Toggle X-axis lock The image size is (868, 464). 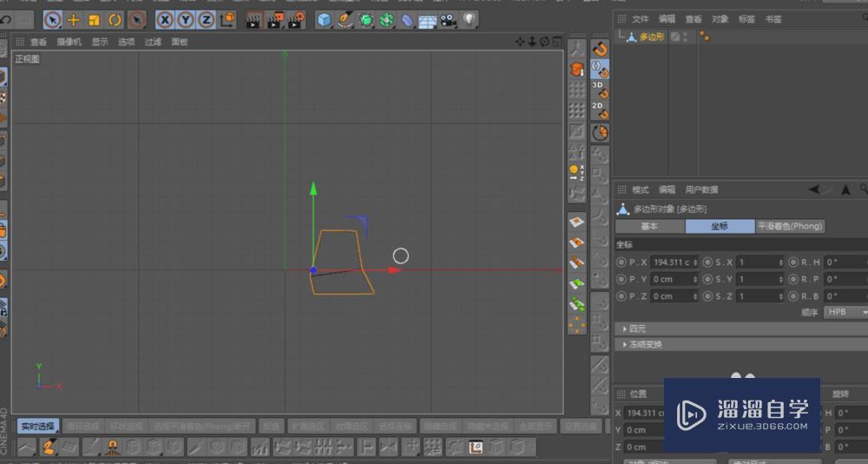point(165,21)
